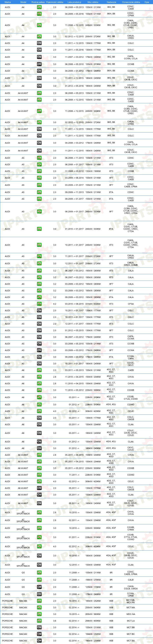
Task: Select the 11.2008 -> 03.2012 production years cell
Action: click(74, 171)
